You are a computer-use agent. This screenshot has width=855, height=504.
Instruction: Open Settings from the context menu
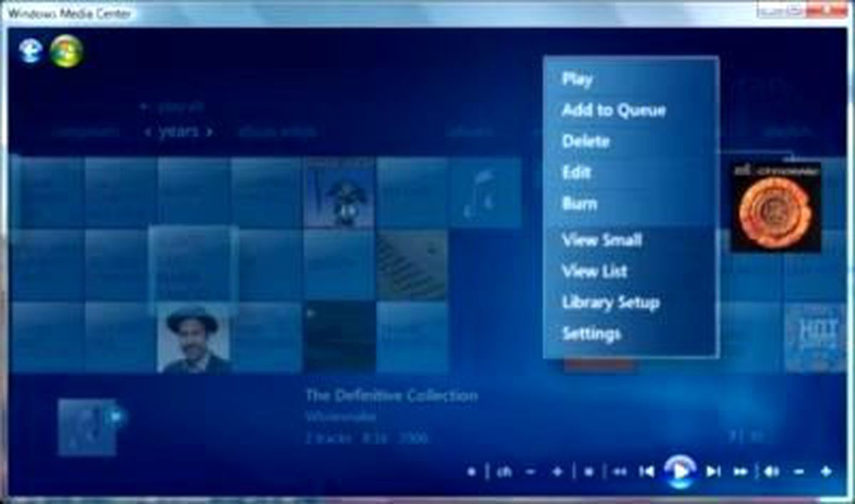pyautogui.click(x=591, y=333)
